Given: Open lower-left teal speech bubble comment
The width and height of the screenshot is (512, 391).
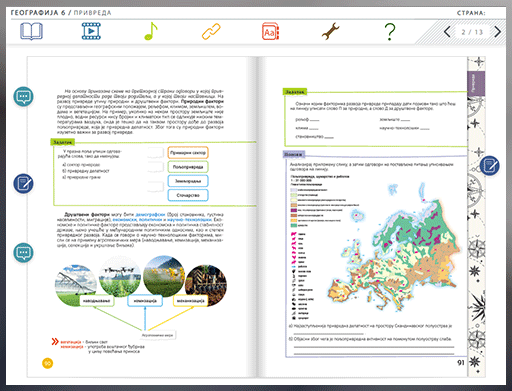Looking at the screenshot, I should tap(23, 253).
